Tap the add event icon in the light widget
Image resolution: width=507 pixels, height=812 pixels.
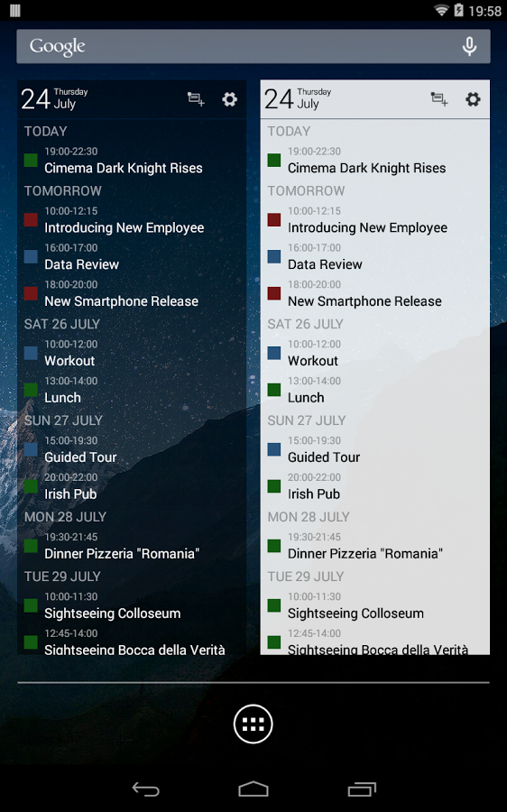(x=439, y=99)
